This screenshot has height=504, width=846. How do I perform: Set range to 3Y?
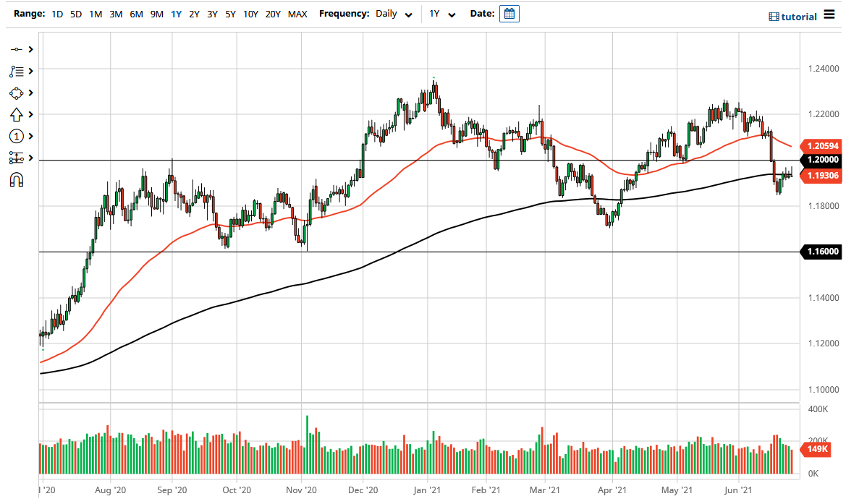212,14
